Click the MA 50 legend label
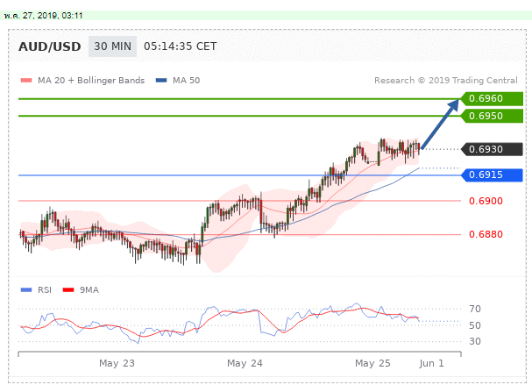532x392 pixels. pos(187,81)
